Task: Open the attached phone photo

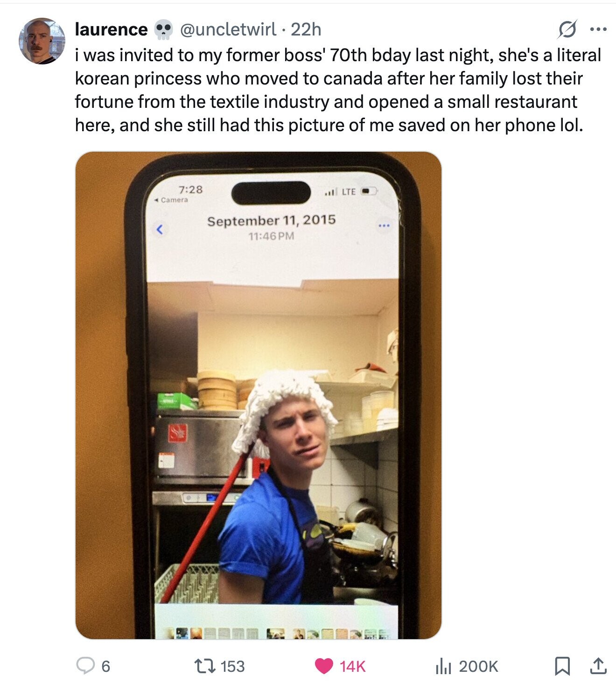Action: 259,395
